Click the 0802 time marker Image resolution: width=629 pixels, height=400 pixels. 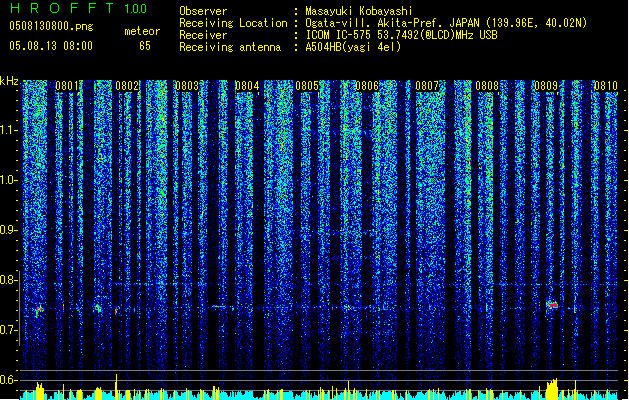127,86
